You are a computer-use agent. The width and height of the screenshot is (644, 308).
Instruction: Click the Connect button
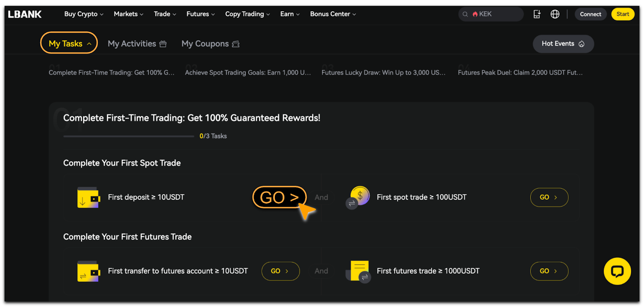pyautogui.click(x=590, y=14)
